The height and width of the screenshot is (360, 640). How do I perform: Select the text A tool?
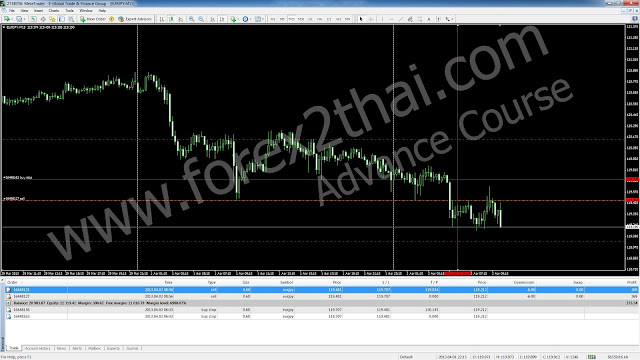[x=429, y=19]
